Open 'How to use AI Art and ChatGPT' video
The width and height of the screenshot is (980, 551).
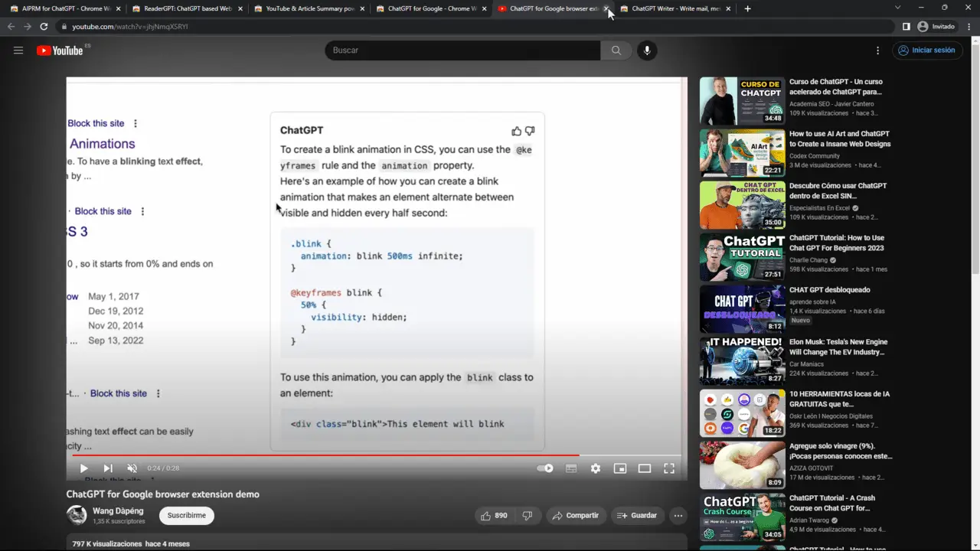840,139
